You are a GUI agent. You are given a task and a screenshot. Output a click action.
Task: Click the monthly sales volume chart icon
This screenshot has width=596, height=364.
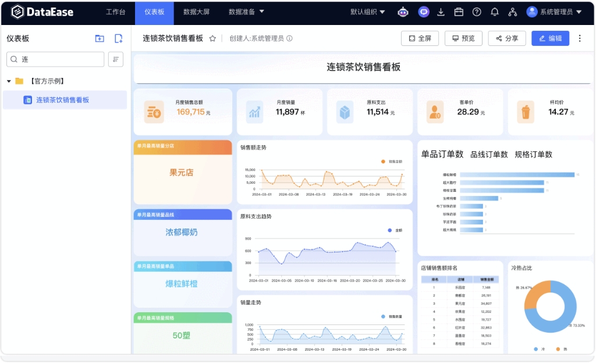click(x=255, y=112)
